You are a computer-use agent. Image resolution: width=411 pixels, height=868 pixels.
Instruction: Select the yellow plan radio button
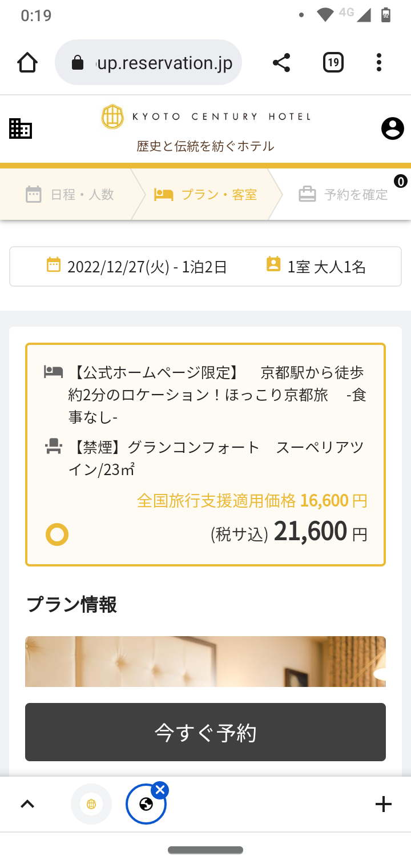[x=57, y=535]
